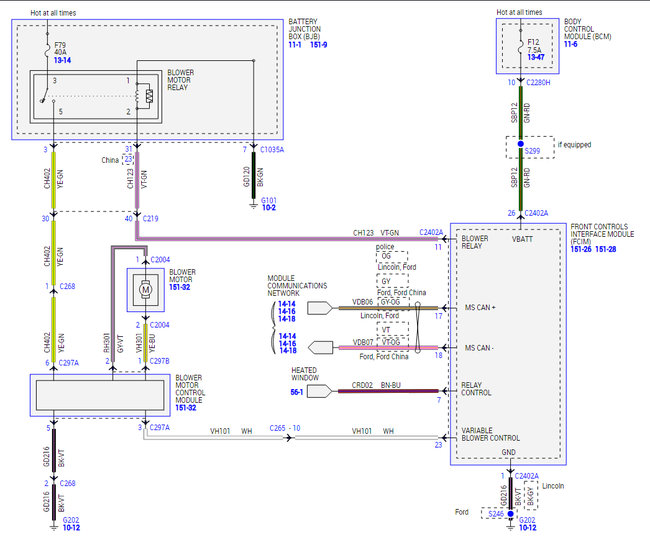
Task: Open the 151-26 FCIM page reference
Action: point(584,248)
